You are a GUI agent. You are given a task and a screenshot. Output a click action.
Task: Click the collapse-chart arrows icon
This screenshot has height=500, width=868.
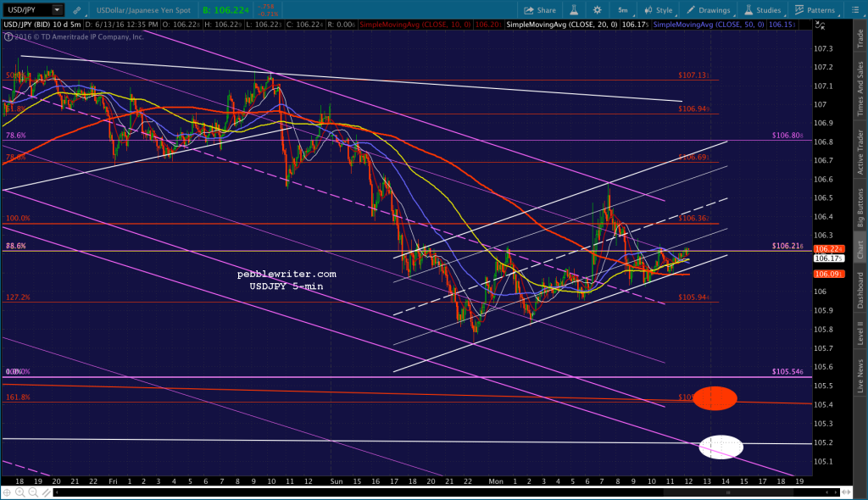pyautogui.click(x=820, y=25)
